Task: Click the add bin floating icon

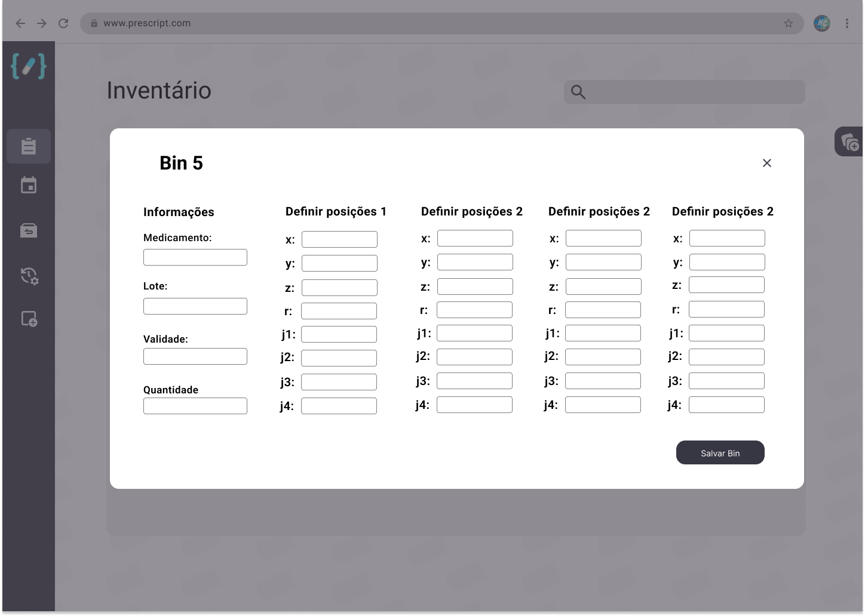Action: (x=850, y=142)
